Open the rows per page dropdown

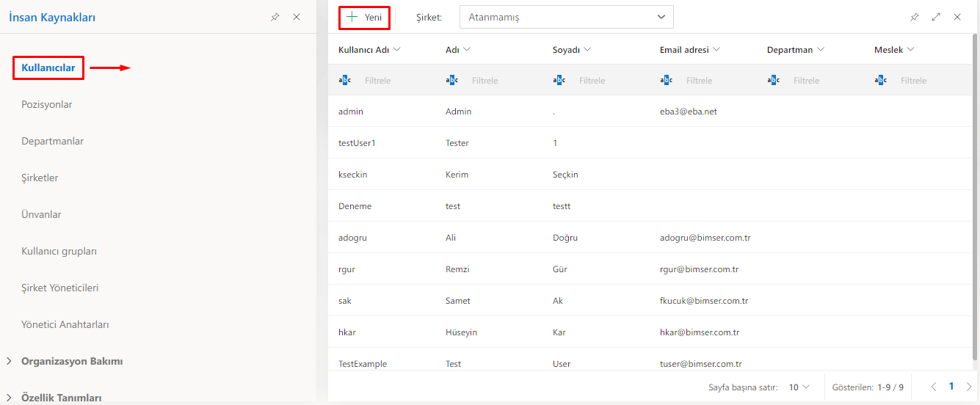(x=799, y=387)
